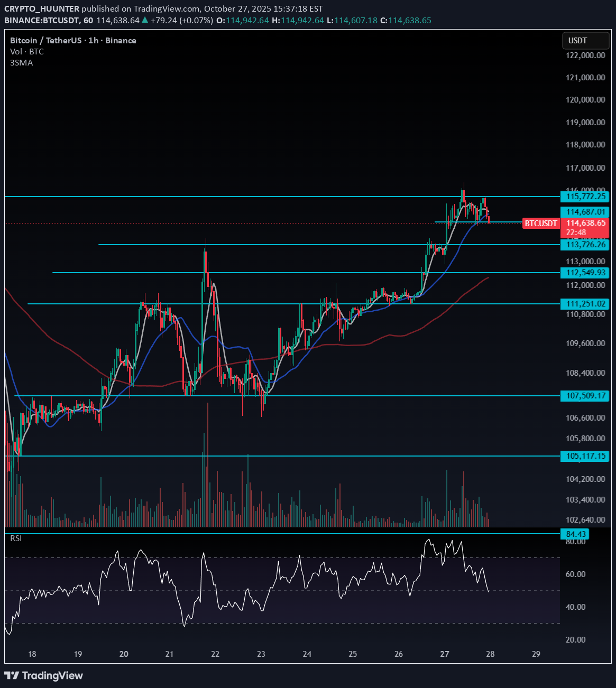
Task: Click the 107,509.17 support level label
Action: pyautogui.click(x=585, y=396)
